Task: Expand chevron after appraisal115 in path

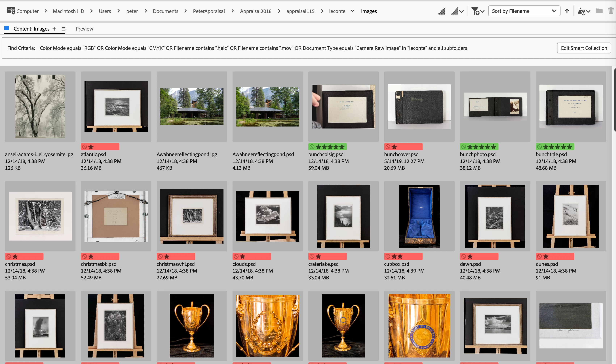Action: (322, 11)
